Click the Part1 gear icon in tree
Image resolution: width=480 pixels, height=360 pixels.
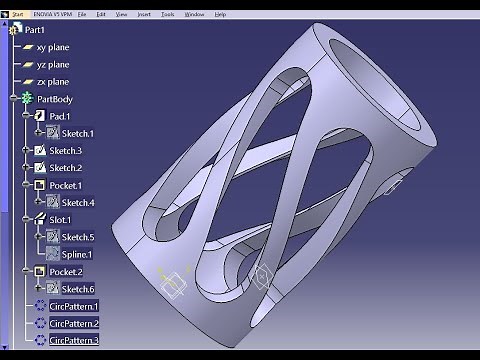[15, 29]
